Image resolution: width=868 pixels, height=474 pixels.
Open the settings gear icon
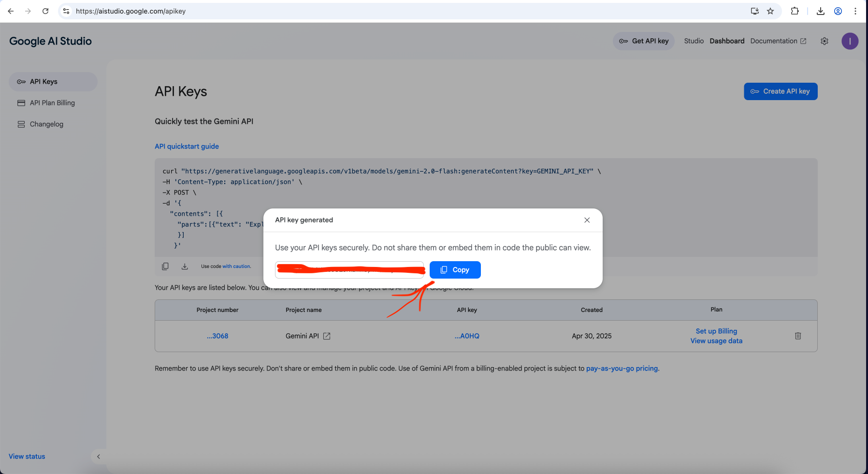click(825, 41)
